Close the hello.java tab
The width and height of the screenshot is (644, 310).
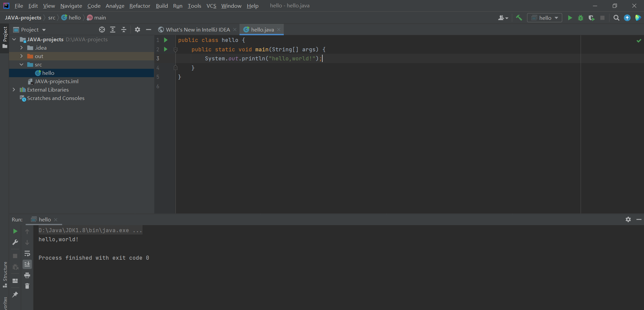(x=279, y=30)
